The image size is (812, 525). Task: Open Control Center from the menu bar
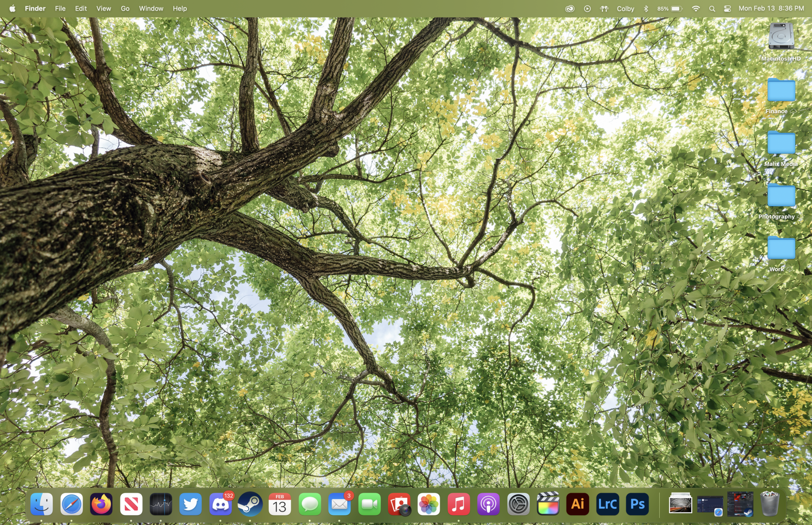tap(727, 9)
